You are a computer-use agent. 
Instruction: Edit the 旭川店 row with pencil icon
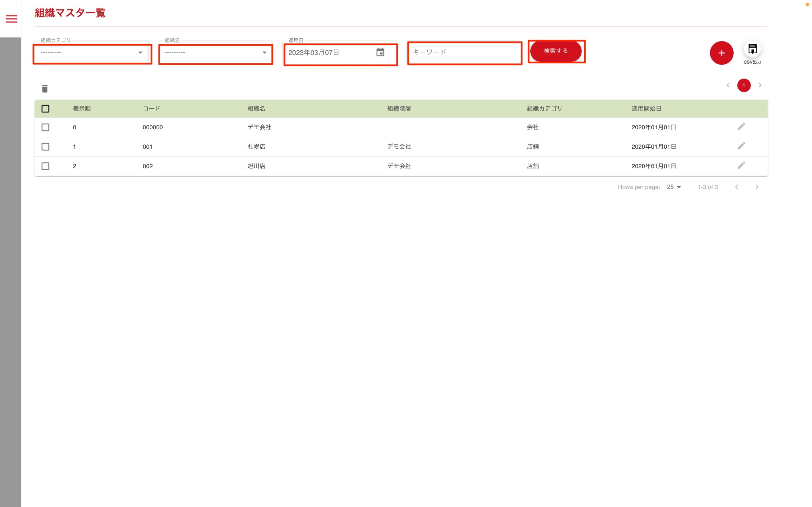(x=741, y=165)
